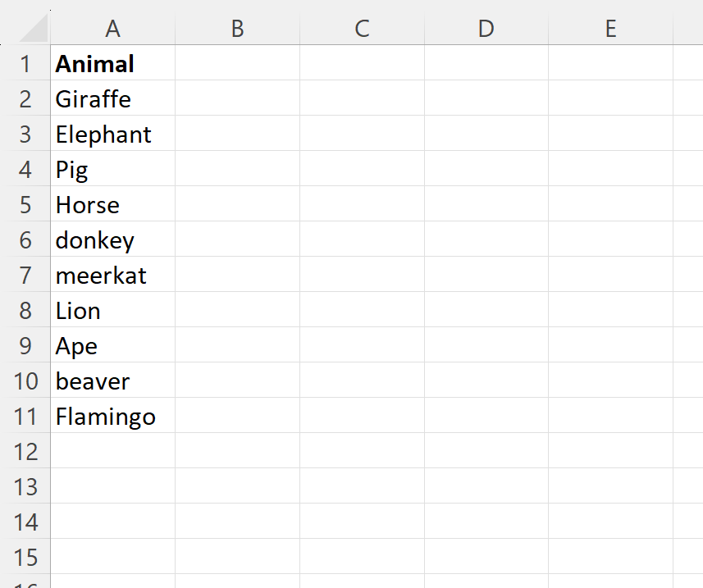The width and height of the screenshot is (703, 588).
Task: Click column header A to select column
Action: pos(112,28)
